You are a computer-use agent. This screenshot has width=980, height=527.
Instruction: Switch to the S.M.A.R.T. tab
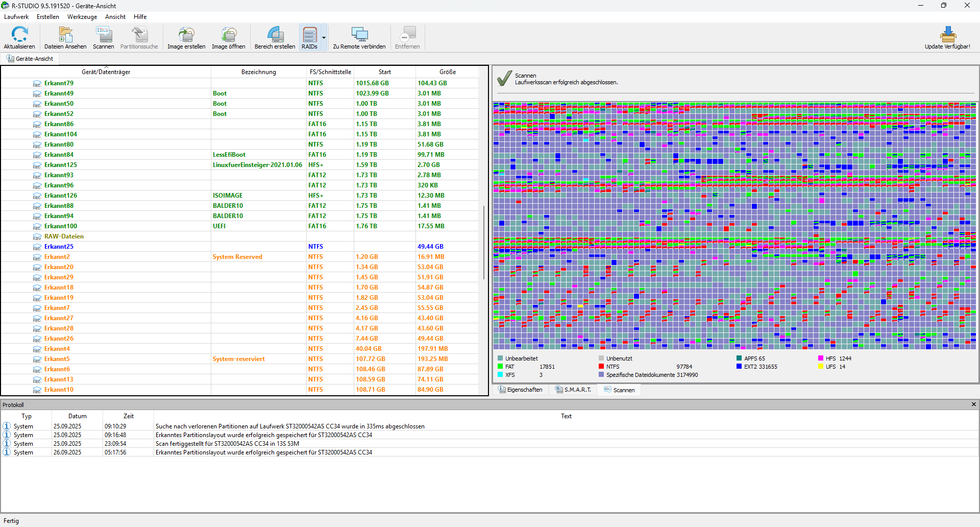(574, 390)
